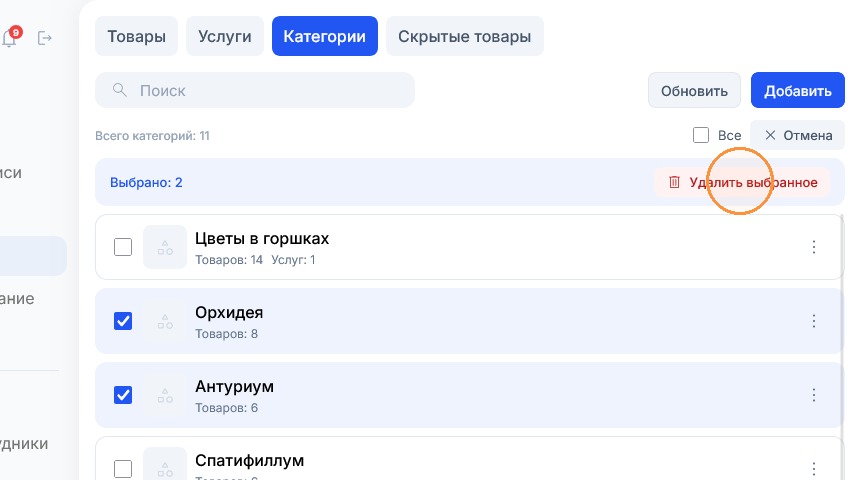Switch to the Товары tab

tap(136, 36)
